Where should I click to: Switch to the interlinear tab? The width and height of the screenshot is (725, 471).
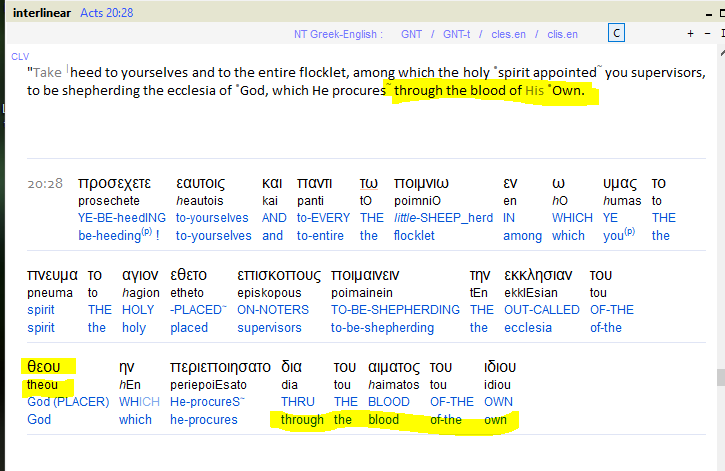coord(41,10)
